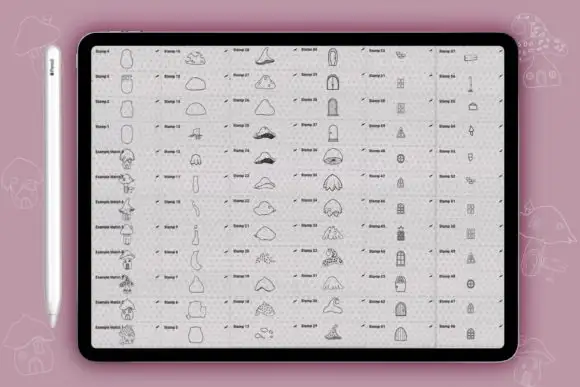Choose the Stamp 28 witch hat cap

point(264,57)
